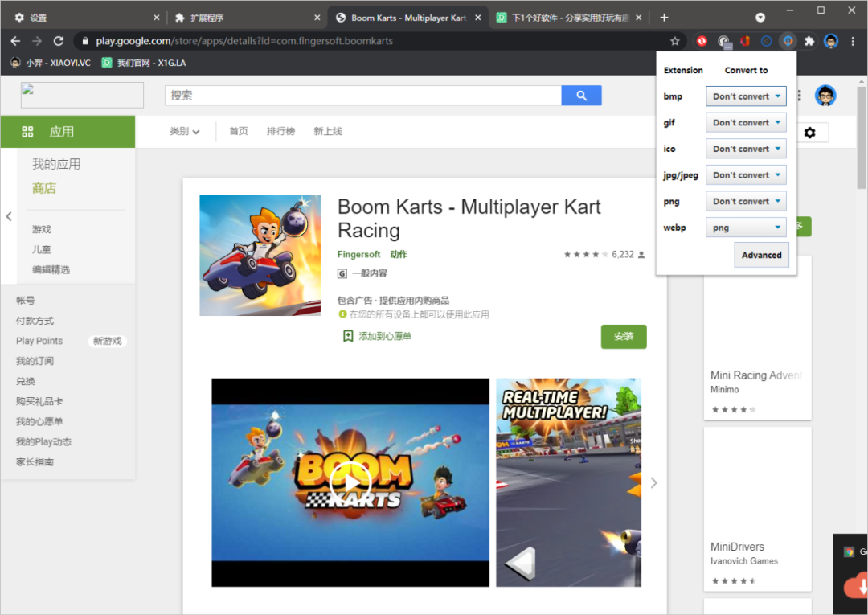
Task: Click the blue search magnifier button
Action: (581, 95)
